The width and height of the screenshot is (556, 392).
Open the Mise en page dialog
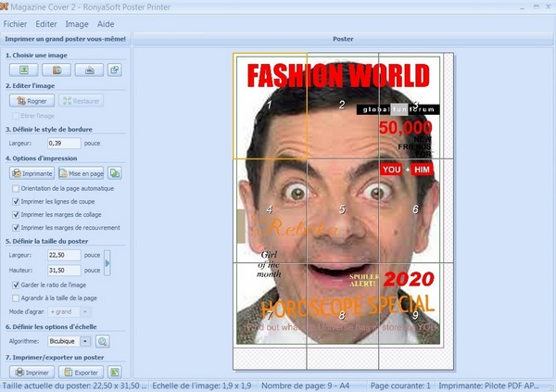pos(82,173)
